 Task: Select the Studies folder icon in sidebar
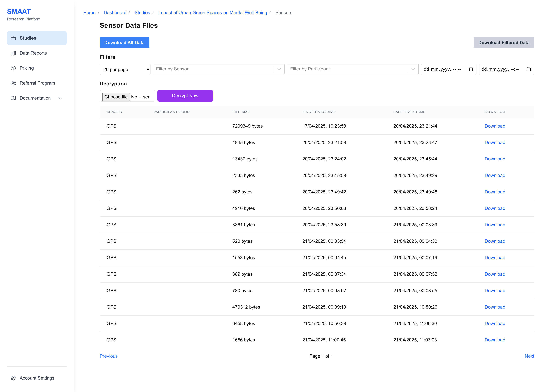(13, 38)
